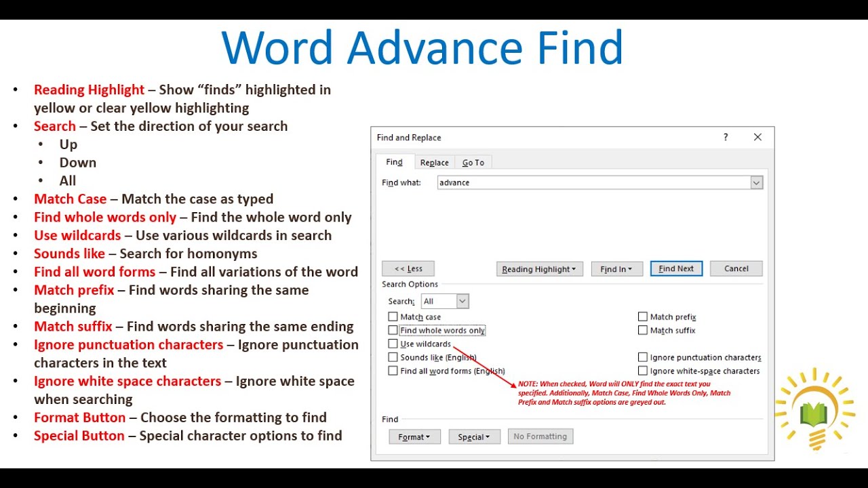Check Find all word forms (English)
The image size is (868, 488).
393,371
